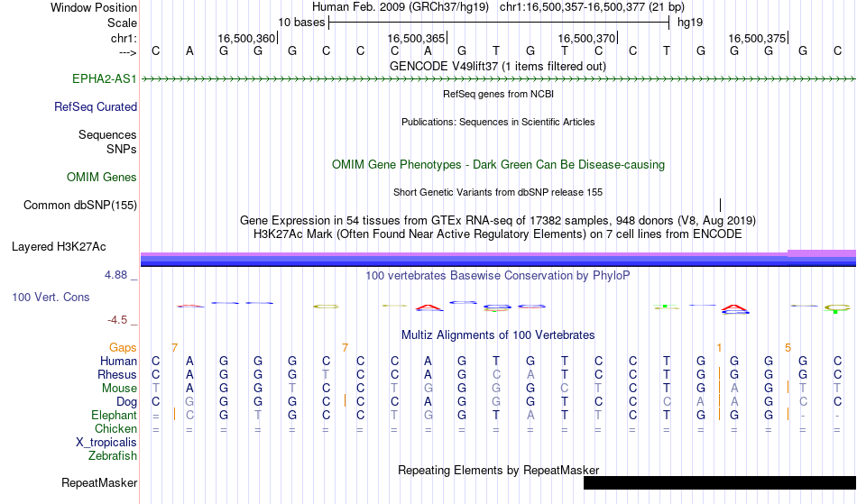Click the Sequences track label
857x504 pixels.
[107, 135]
